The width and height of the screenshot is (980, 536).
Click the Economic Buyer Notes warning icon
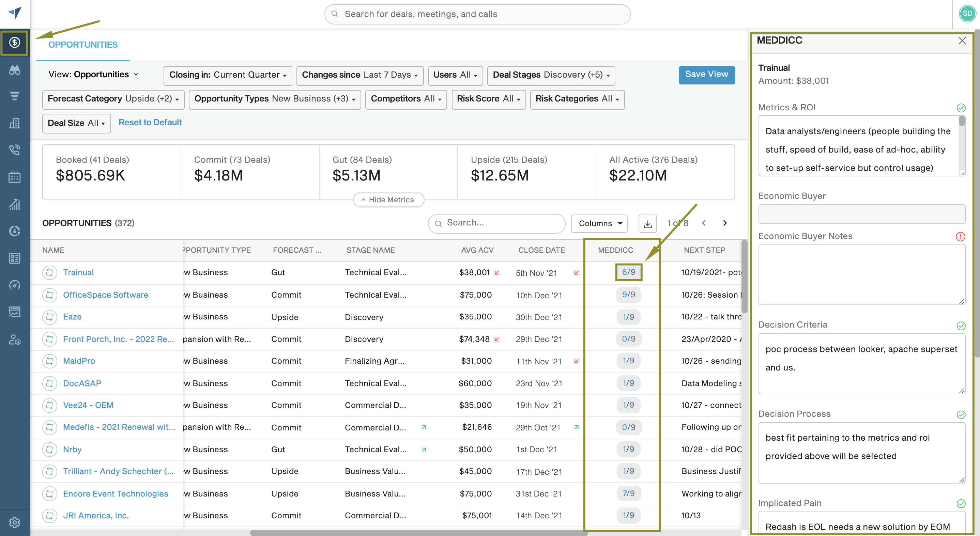point(960,236)
